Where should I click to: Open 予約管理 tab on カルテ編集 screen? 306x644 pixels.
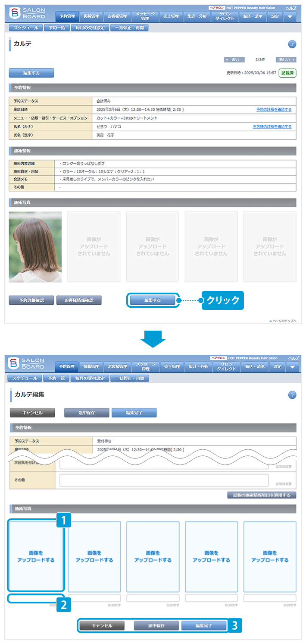(67, 367)
